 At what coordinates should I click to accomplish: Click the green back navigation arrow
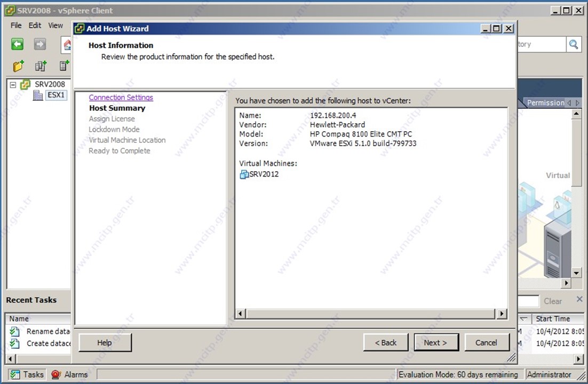pos(17,44)
